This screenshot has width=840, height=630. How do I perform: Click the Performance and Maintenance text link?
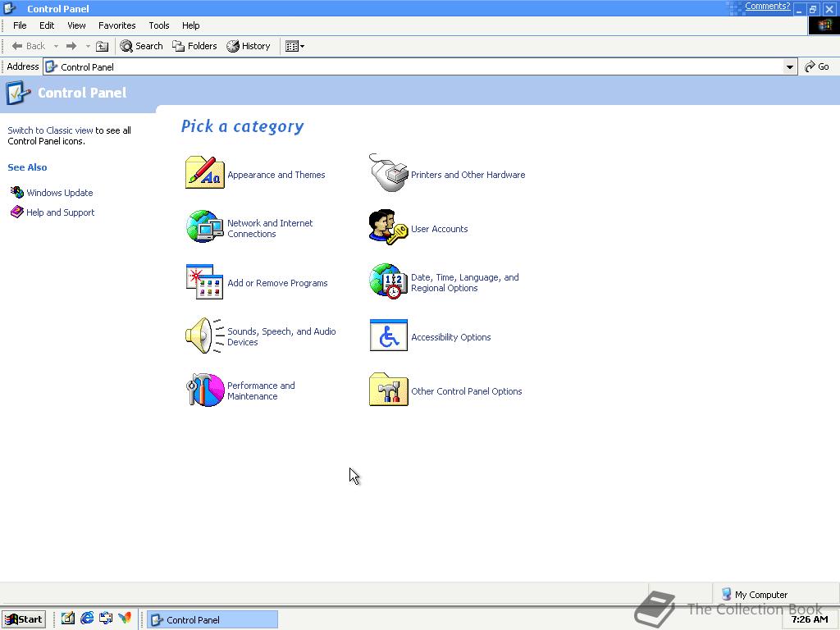(261, 390)
